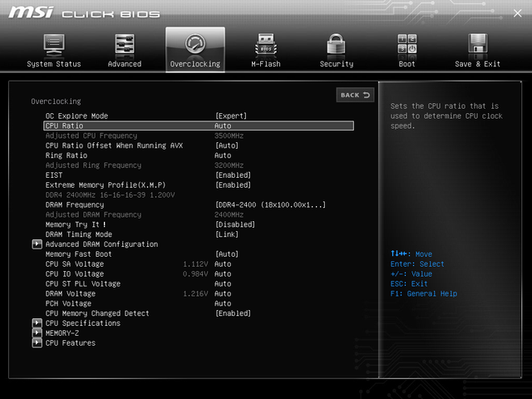Toggle EIST [Enabled] setting
This screenshot has width=532, height=399.
(233, 175)
